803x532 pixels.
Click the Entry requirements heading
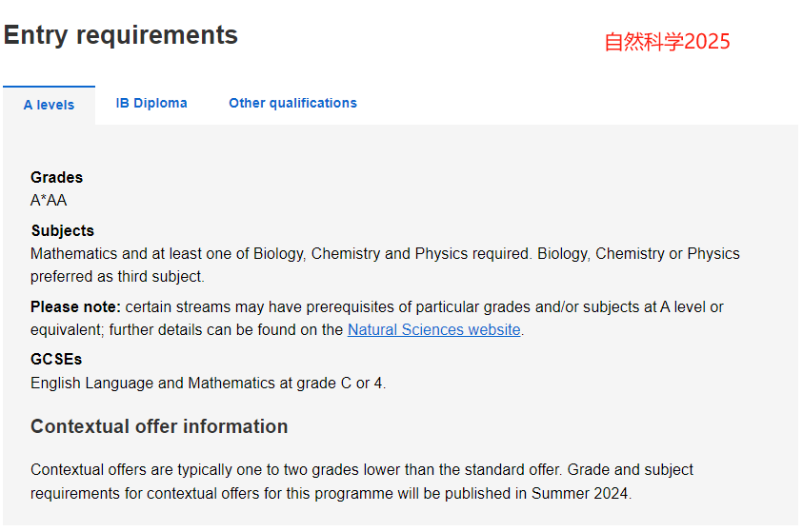click(x=121, y=35)
